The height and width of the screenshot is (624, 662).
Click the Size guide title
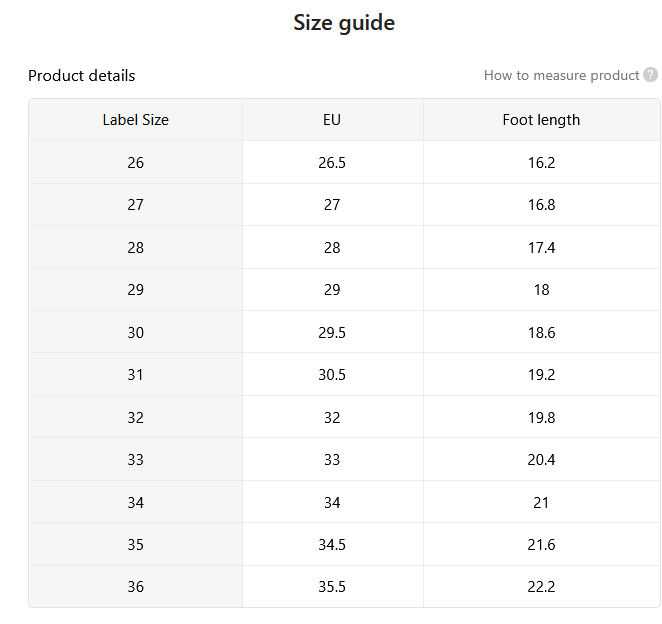point(344,22)
